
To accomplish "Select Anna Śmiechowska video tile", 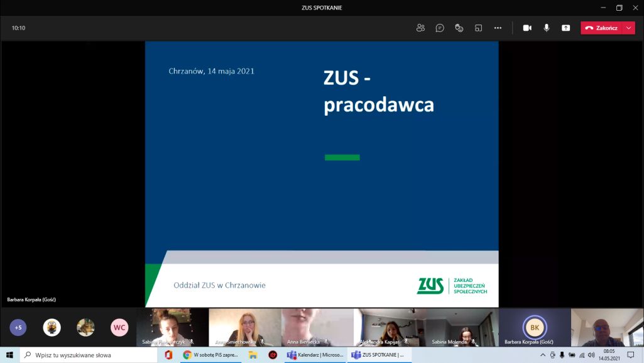I will (245, 327).
